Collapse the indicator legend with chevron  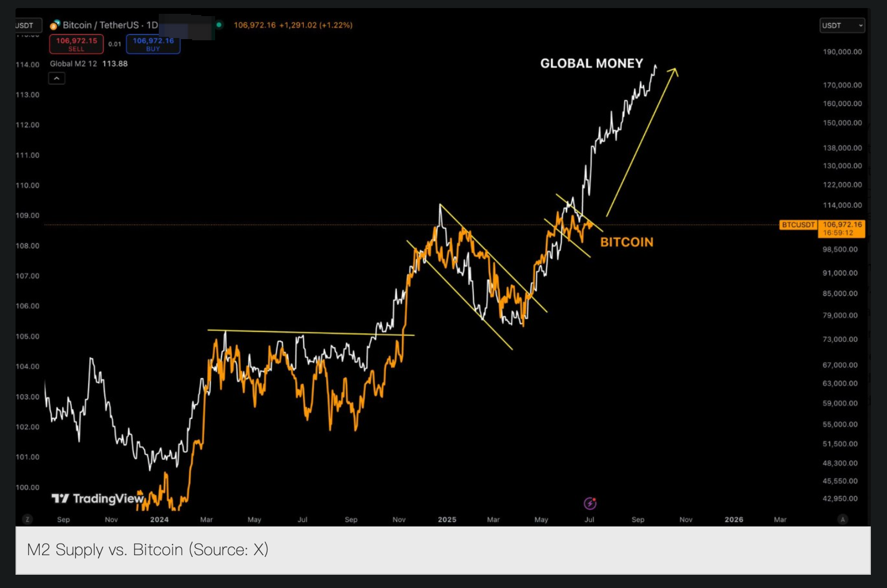(x=56, y=78)
